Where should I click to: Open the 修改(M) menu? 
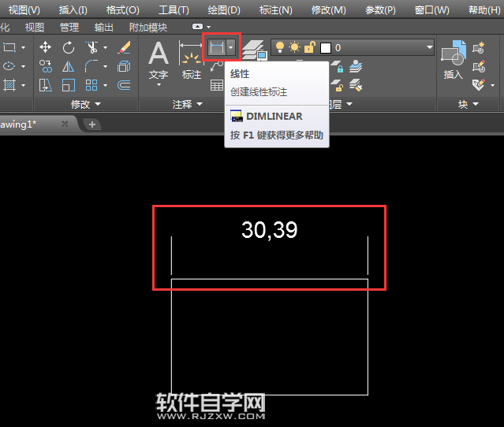tap(328, 10)
